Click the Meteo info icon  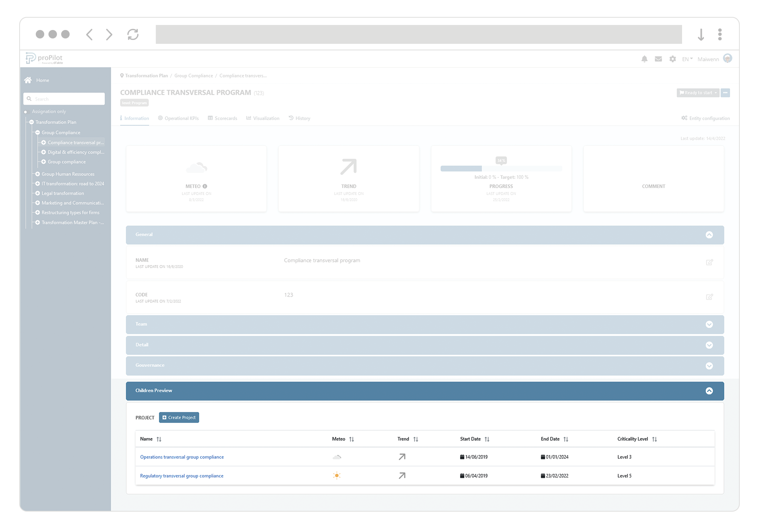point(205,186)
